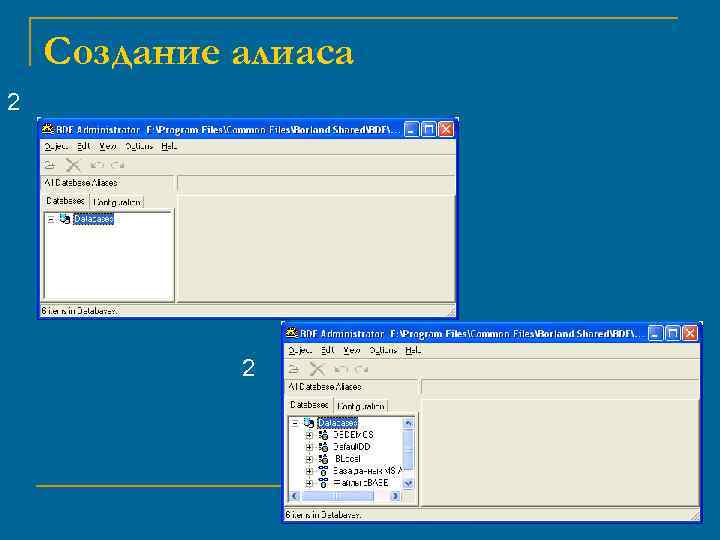Click icon beside База данных MS entry
This screenshot has height=540, width=720.
click(323, 471)
